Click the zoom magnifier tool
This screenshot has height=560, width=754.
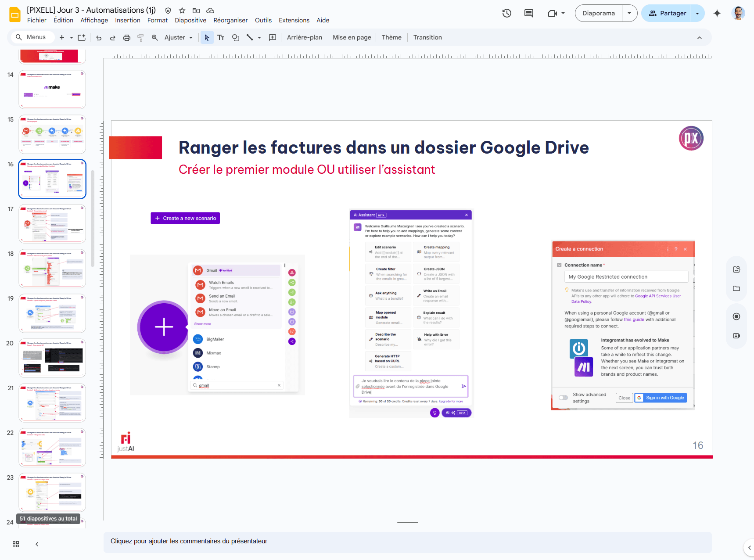pos(155,37)
